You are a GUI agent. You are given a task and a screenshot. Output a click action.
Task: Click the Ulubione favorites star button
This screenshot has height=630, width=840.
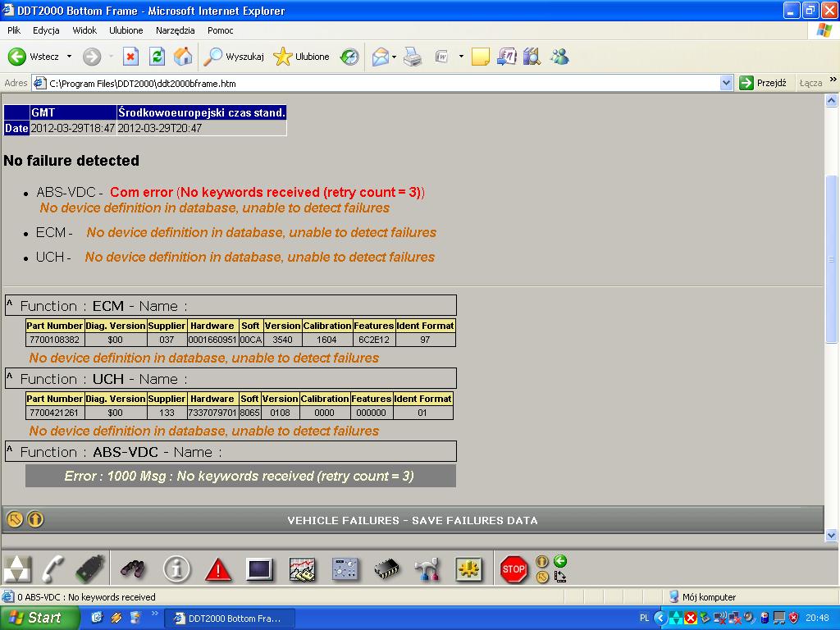coord(301,57)
